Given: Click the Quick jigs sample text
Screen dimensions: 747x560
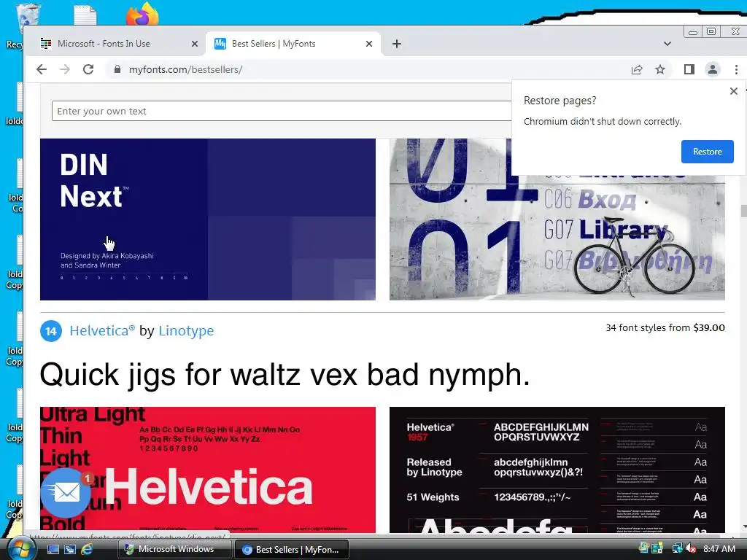Looking at the screenshot, I should tap(285, 375).
